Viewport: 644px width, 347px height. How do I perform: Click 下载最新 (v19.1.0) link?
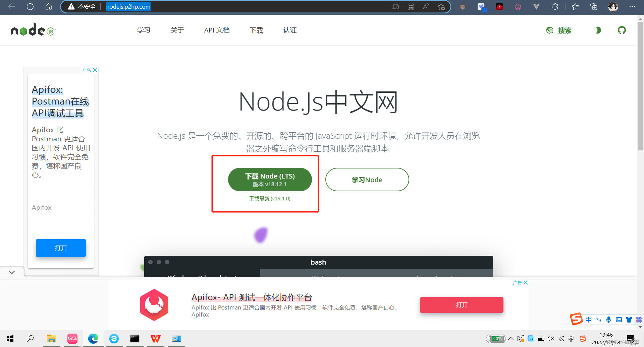(270, 198)
